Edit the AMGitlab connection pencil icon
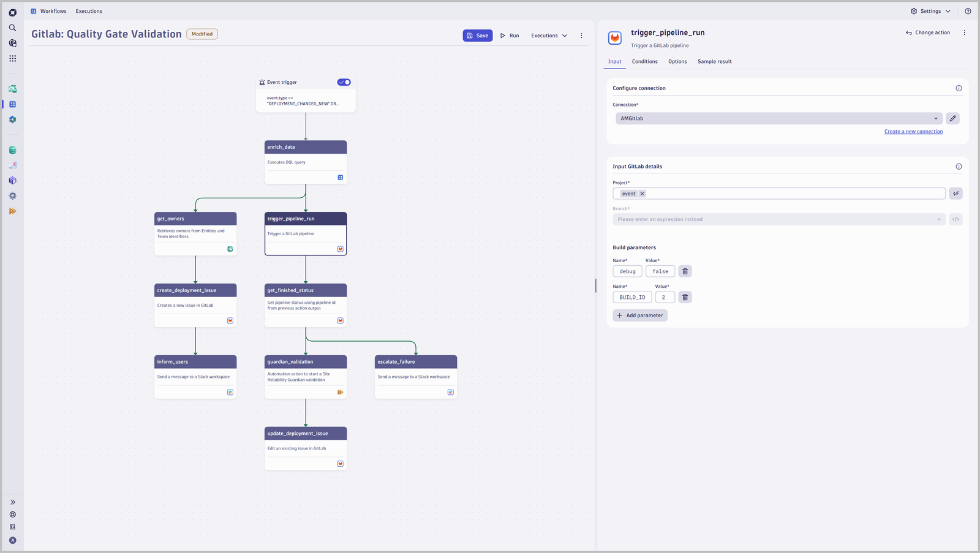Image resolution: width=980 pixels, height=553 pixels. 952,118
